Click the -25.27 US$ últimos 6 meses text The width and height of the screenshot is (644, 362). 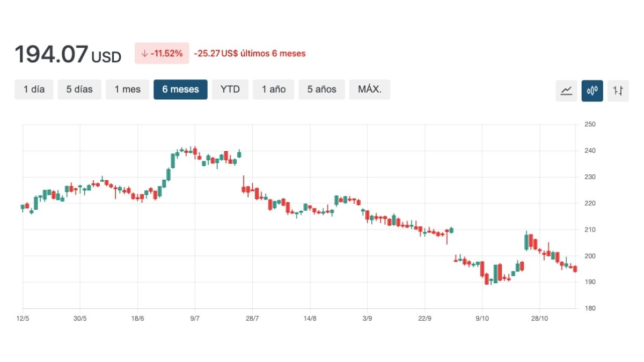point(250,54)
